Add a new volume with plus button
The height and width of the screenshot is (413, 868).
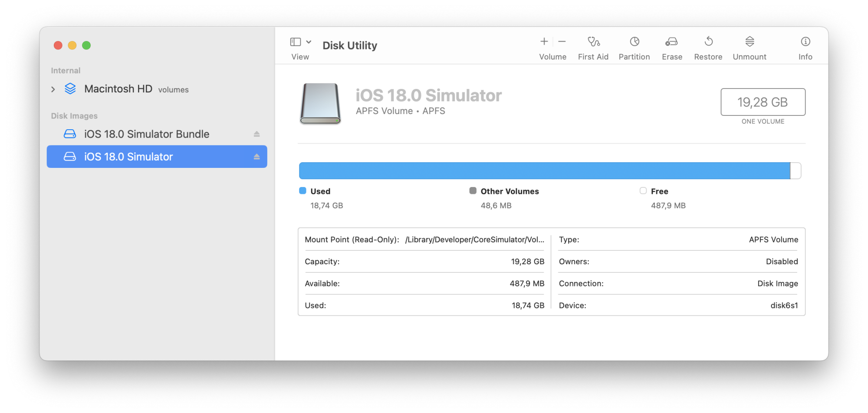pyautogui.click(x=544, y=42)
